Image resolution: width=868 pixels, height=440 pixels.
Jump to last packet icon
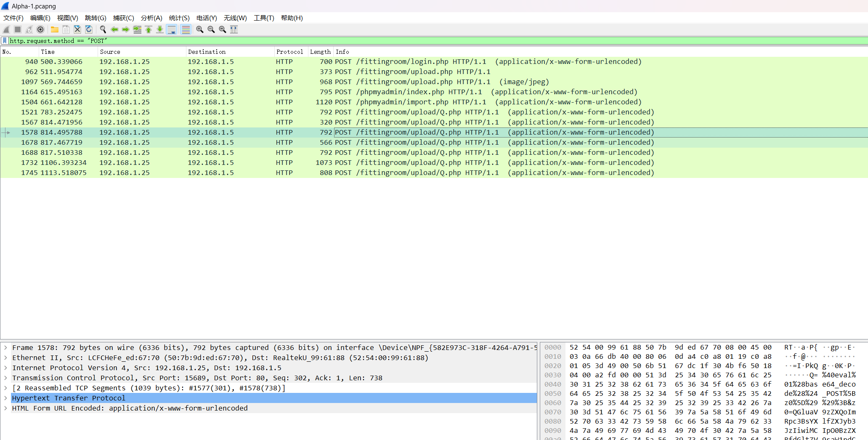pos(160,29)
